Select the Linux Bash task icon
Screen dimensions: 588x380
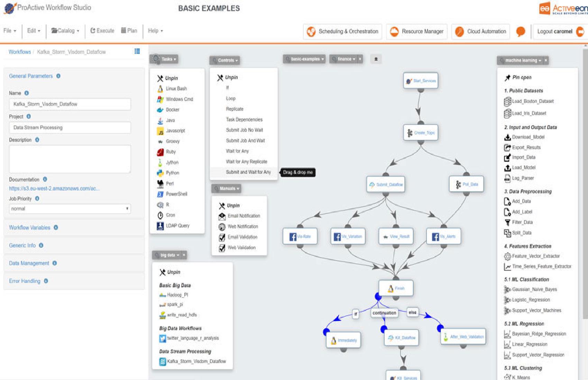(160, 89)
